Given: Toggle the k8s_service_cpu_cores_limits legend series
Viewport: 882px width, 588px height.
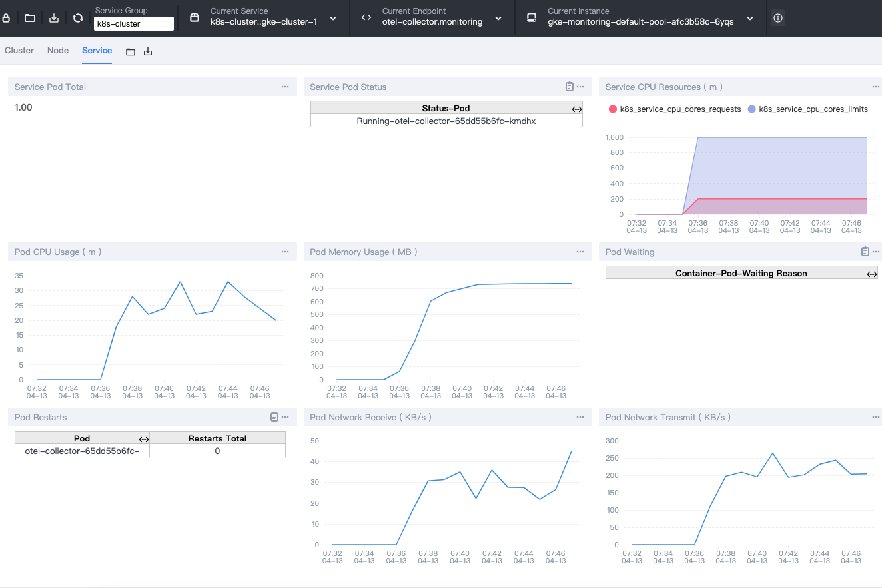Looking at the screenshot, I should (x=808, y=109).
